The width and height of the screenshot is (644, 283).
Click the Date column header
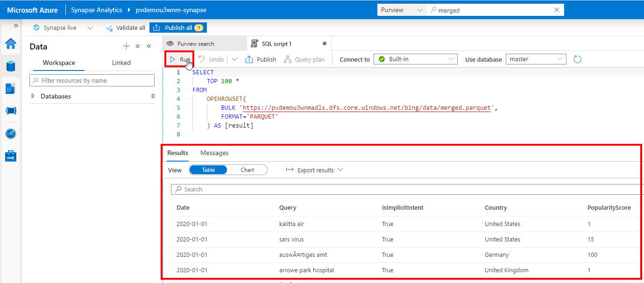click(183, 207)
